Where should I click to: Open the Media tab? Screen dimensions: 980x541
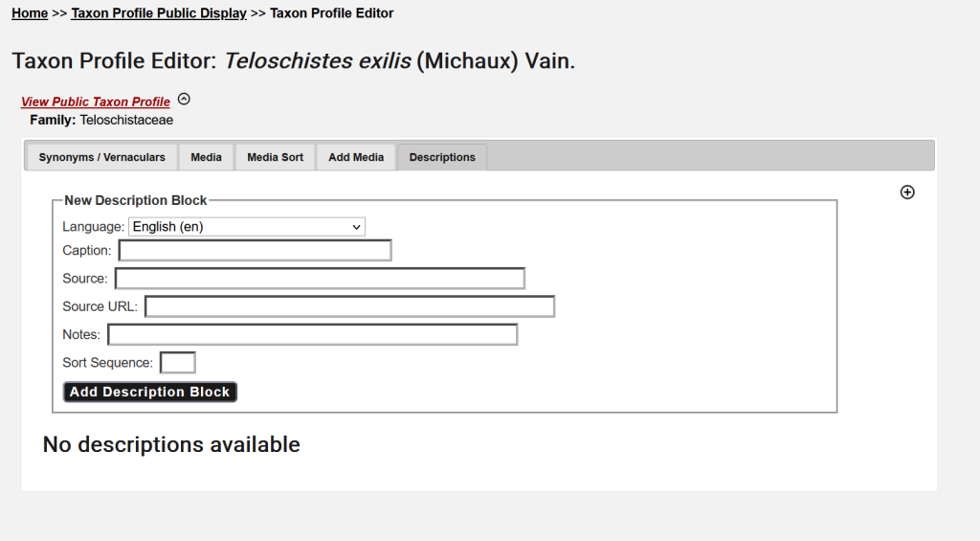(206, 157)
